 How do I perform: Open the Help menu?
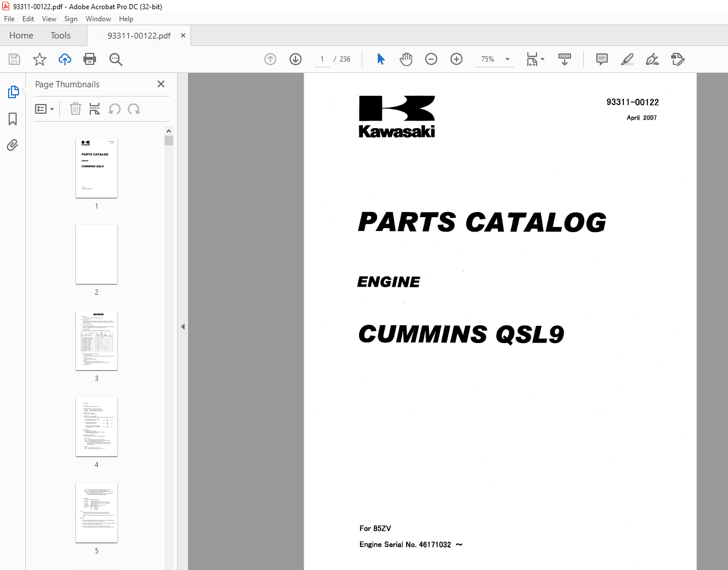pyautogui.click(x=126, y=19)
